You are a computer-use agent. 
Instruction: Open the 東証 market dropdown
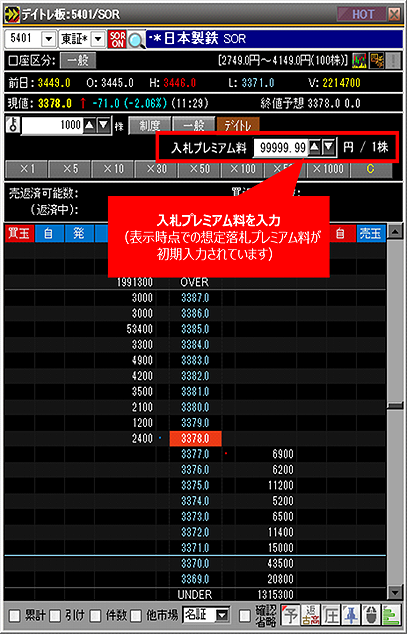pyautogui.click(x=98, y=39)
